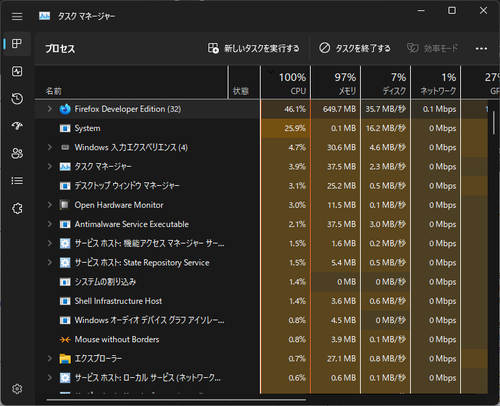500x406 pixels.
Task: Expand Antimalware Service Executable group
Action: (x=50, y=224)
